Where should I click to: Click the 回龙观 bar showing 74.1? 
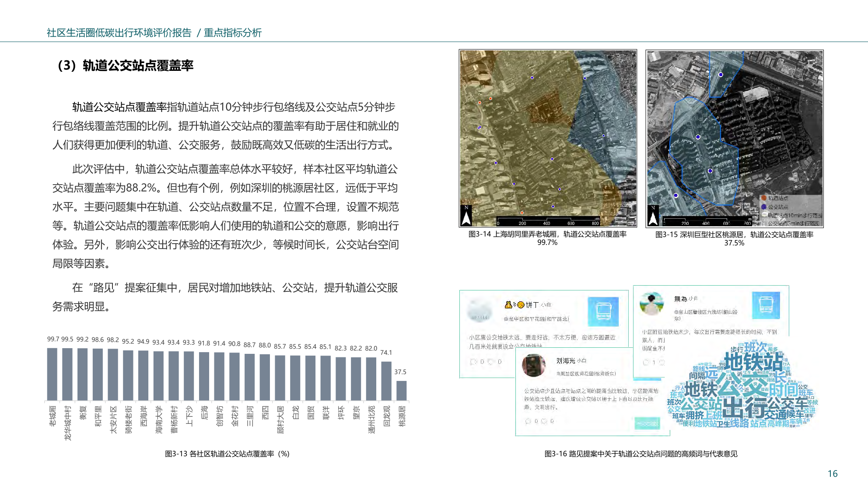tap(386, 381)
